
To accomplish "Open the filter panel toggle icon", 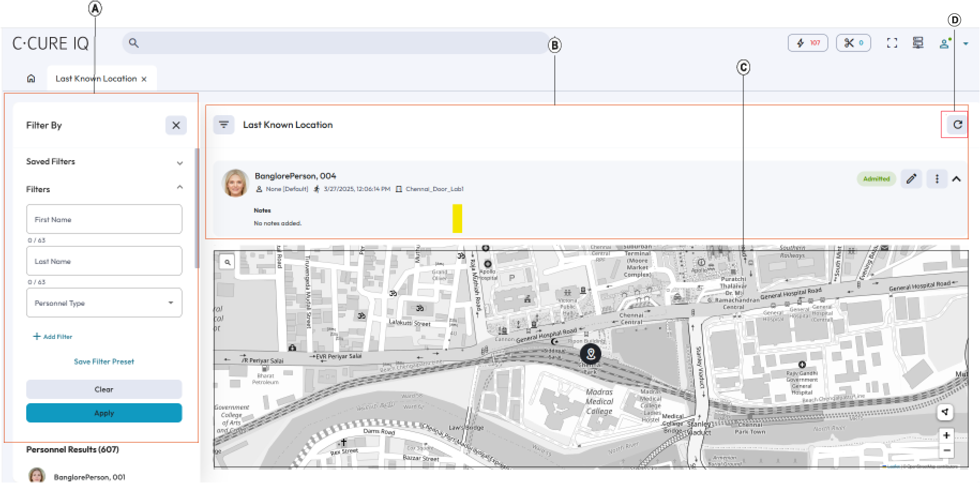I will [224, 125].
